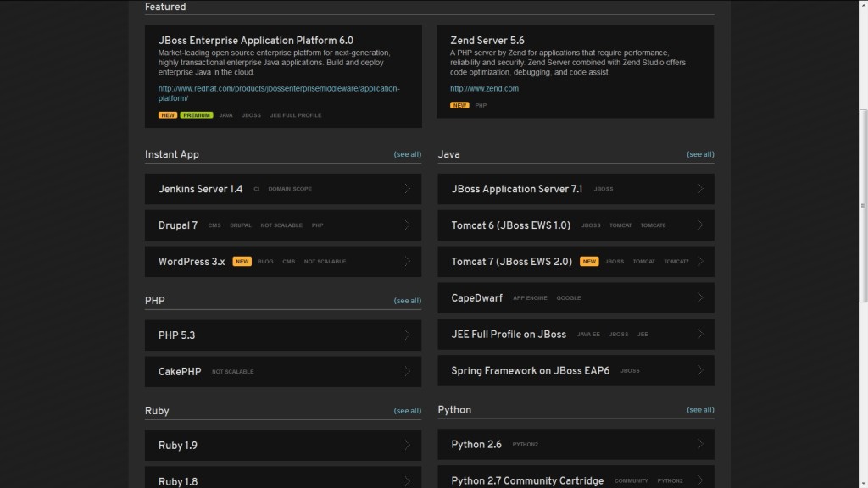The image size is (868, 488).
Task: Open chevron on Spring Framework on JBoss EAP6
Action: (700, 370)
